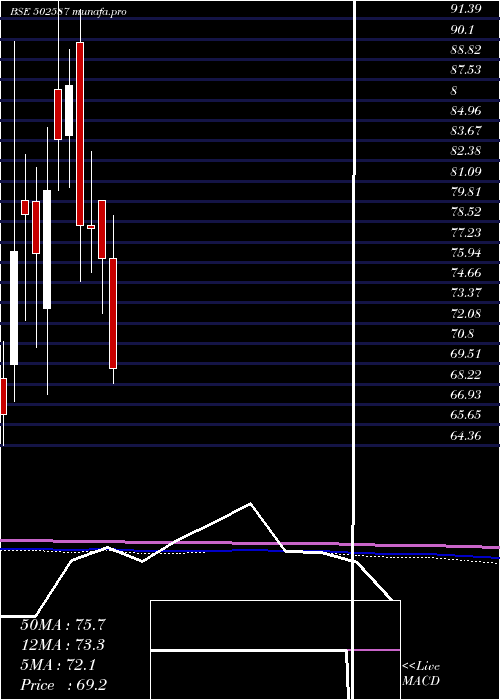Select the tall white candle rising to 75.94
This screenshot has width=500, height=700.
pyautogui.click(x=14, y=308)
